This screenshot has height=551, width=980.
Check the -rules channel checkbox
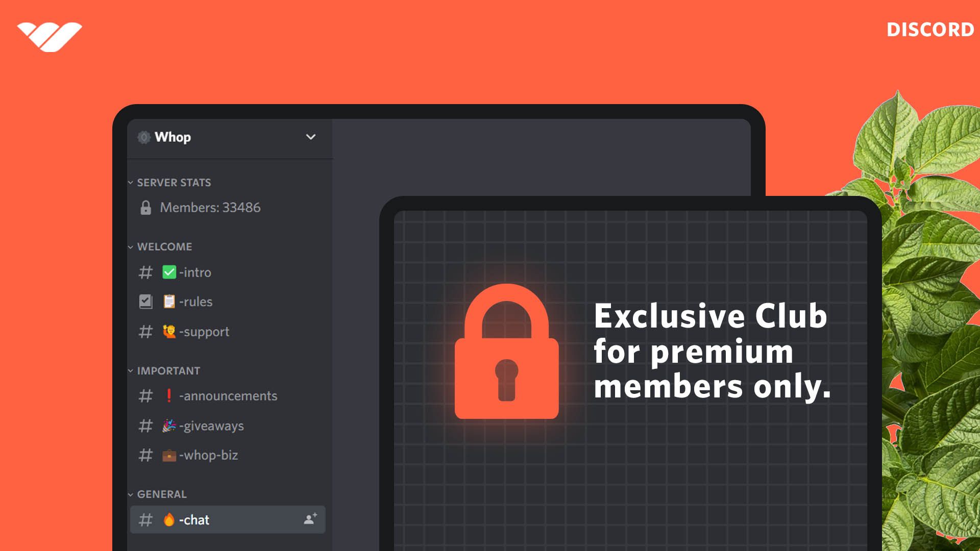pyautogui.click(x=145, y=300)
